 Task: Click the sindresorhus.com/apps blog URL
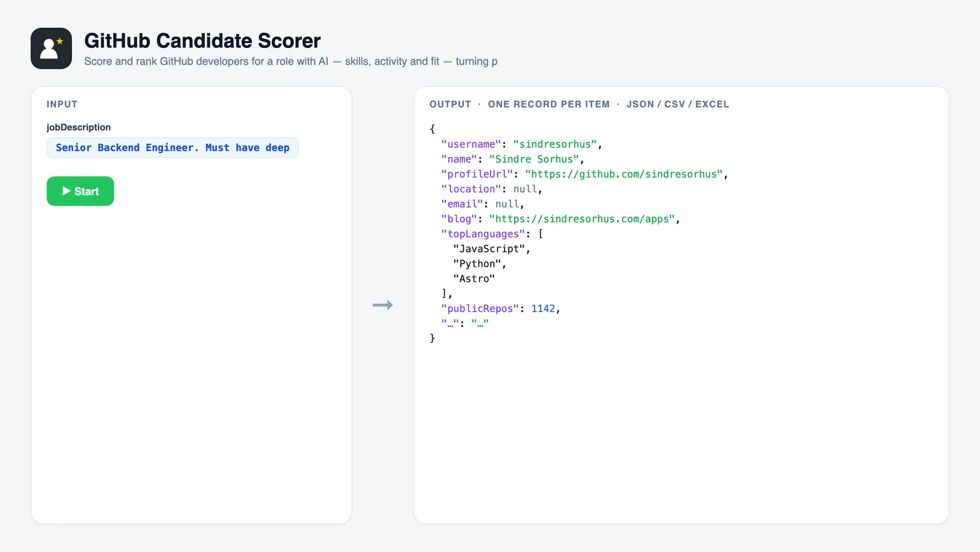(582, 219)
